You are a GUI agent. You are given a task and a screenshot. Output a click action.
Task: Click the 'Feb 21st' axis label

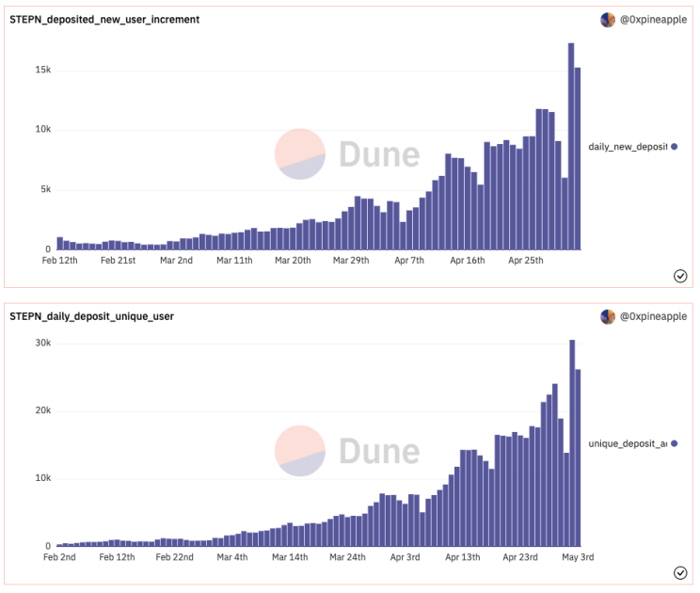118,261
